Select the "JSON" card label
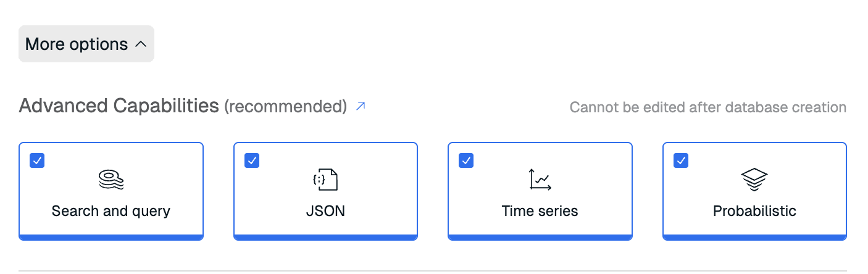 coord(325,211)
